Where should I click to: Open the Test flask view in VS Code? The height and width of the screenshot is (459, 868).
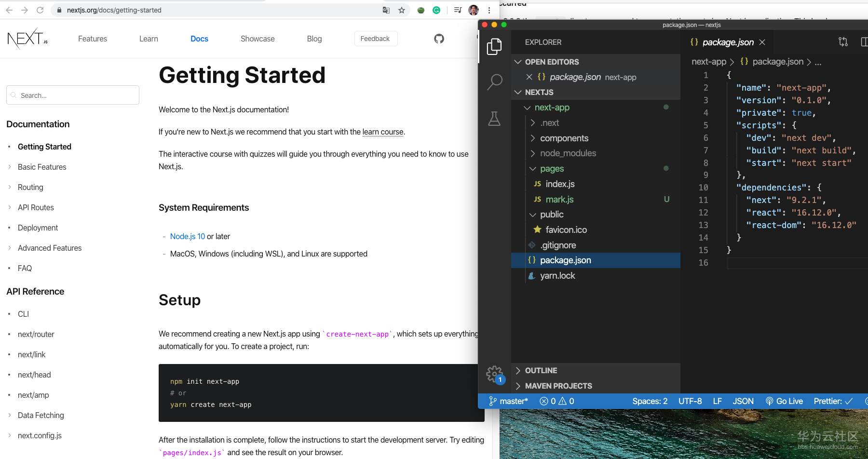tap(494, 119)
